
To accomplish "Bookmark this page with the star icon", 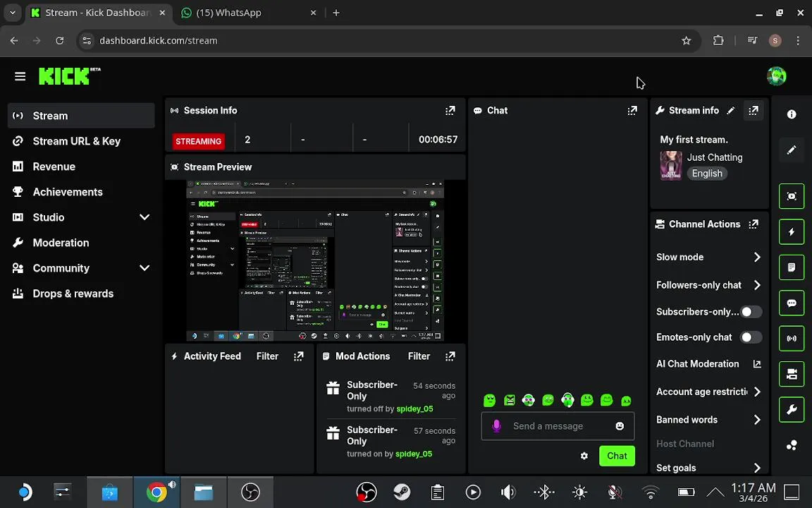I will click(686, 40).
